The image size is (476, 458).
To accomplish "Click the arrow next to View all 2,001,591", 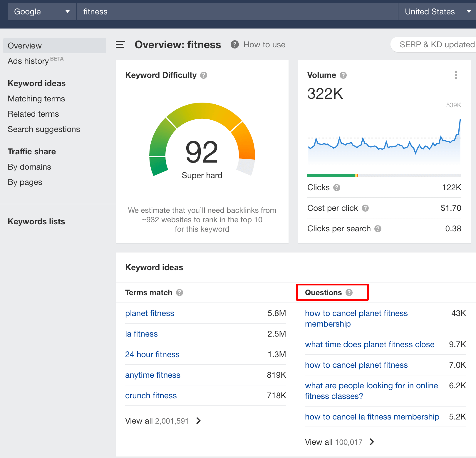I will pos(198,421).
